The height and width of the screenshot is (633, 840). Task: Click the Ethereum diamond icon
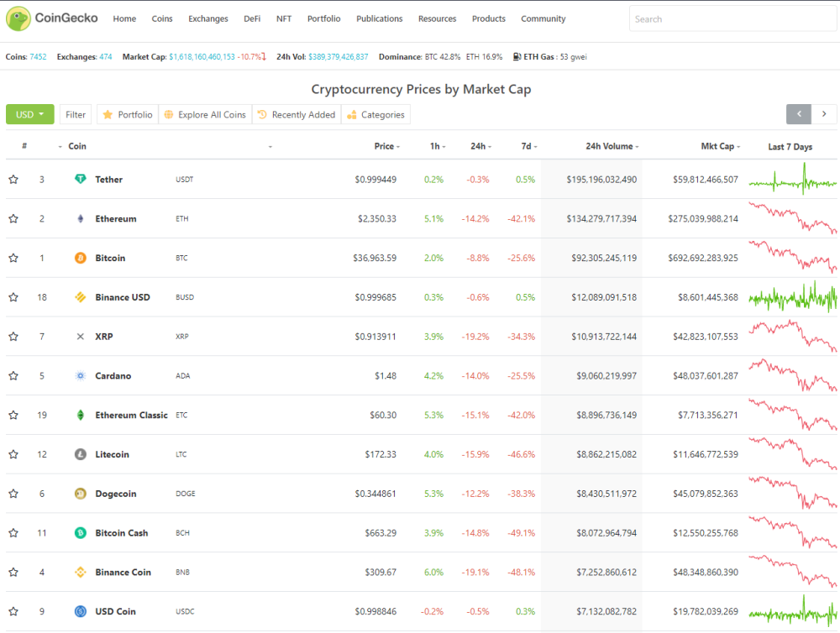[x=81, y=218]
